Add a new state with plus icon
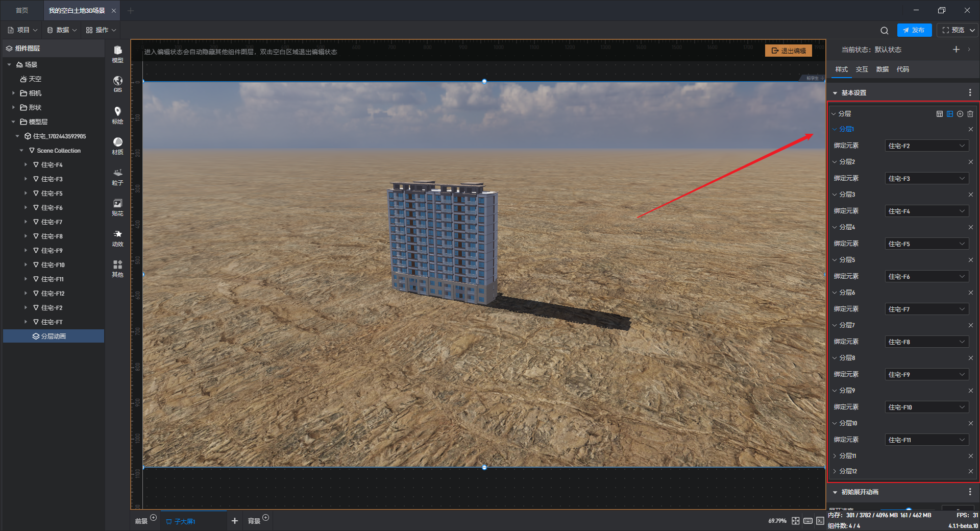This screenshot has height=531, width=980. (956, 50)
